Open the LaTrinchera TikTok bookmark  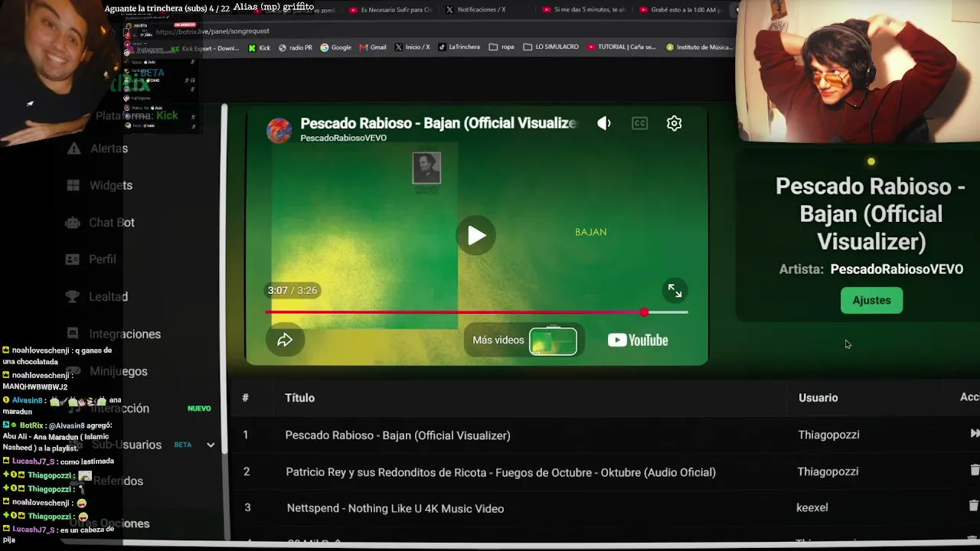point(459,47)
